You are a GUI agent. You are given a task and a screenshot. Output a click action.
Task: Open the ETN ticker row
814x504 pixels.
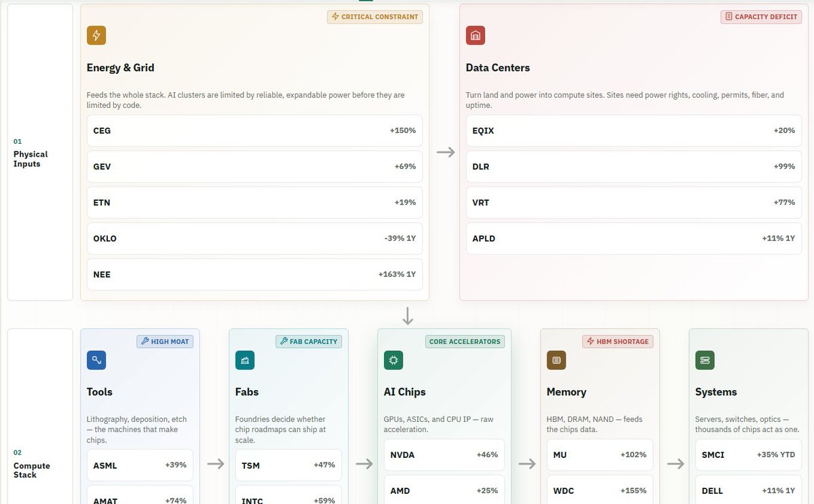coord(254,202)
